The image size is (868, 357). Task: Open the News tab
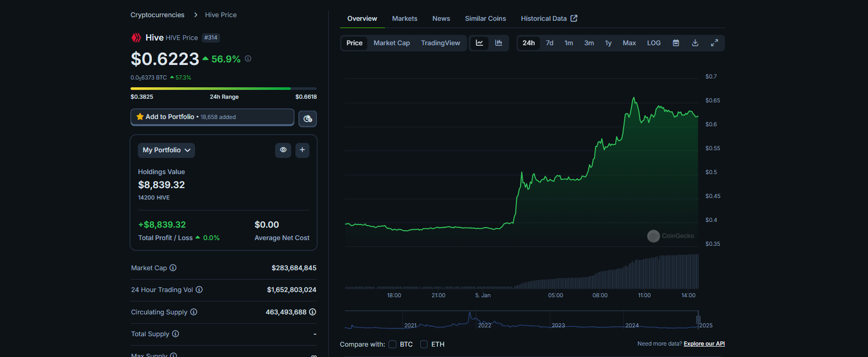[441, 18]
